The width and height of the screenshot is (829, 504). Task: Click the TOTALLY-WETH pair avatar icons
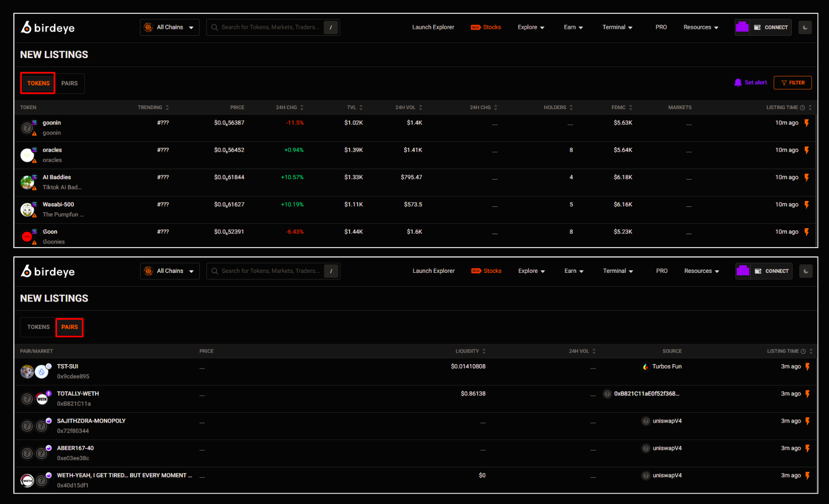pyautogui.click(x=36, y=398)
